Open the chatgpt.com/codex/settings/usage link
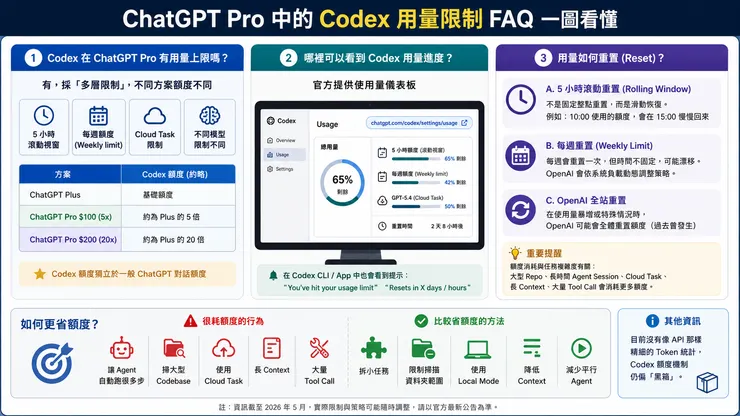740x416 pixels. pos(419,123)
